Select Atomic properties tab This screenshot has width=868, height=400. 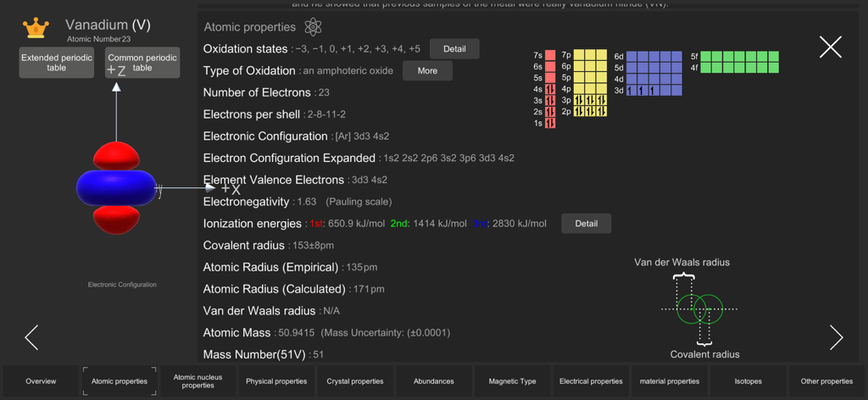coord(119,381)
